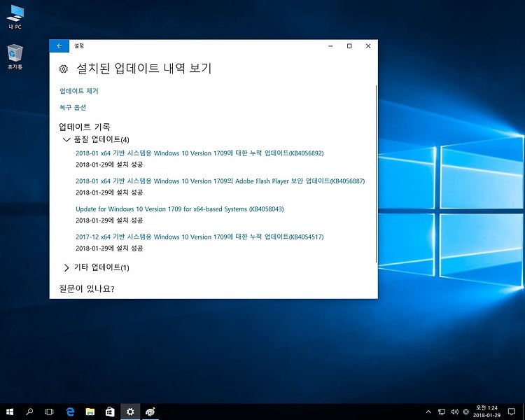Click the 질문이 있나요? heading

coord(87,288)
